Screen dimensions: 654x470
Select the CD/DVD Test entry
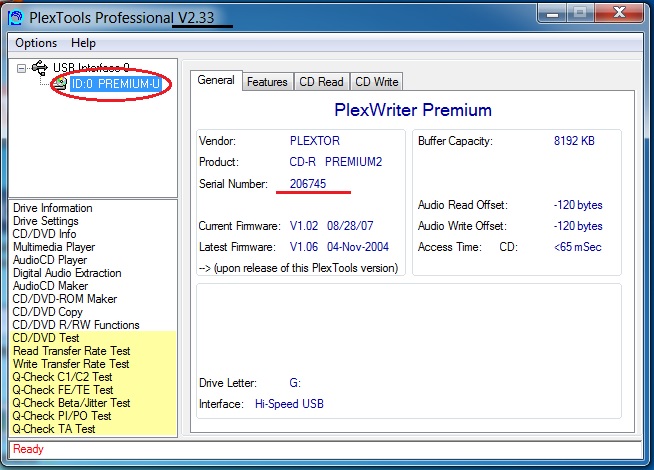pyautogui.click(x=46, y=338)
